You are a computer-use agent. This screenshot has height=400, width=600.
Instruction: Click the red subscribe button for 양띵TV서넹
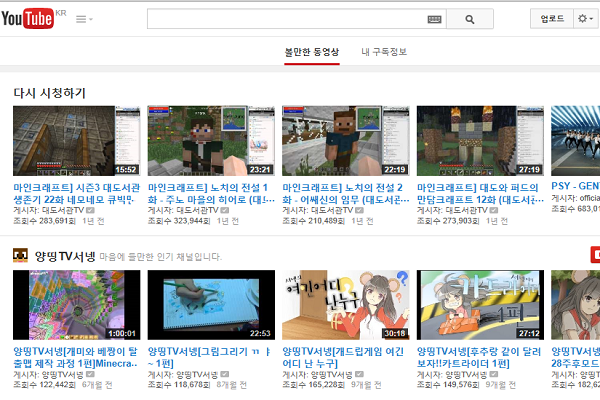point(595,255)
